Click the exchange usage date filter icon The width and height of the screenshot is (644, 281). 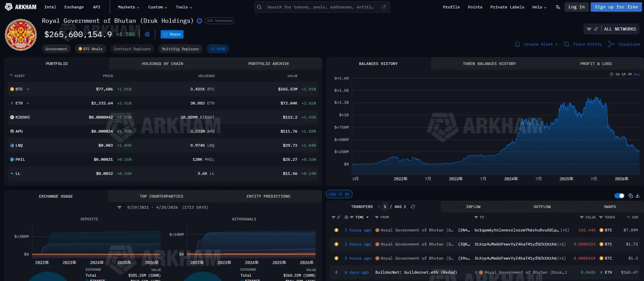(119, 207)
